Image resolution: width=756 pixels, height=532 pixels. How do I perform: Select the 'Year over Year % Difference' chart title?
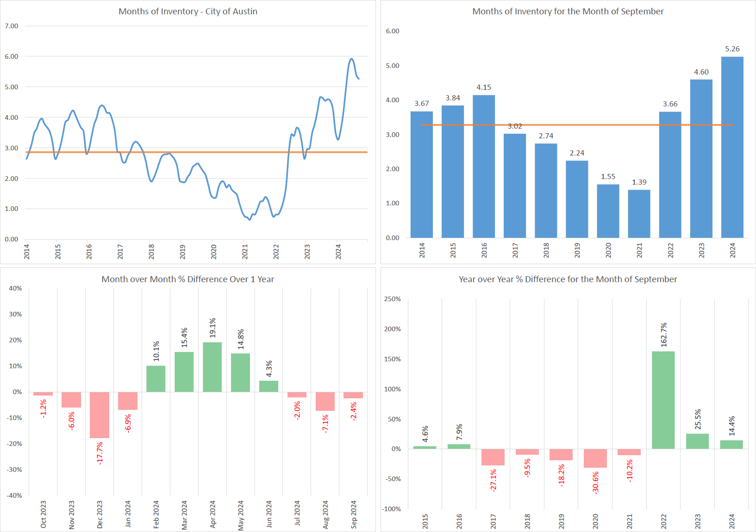click(x=568, y=279)
